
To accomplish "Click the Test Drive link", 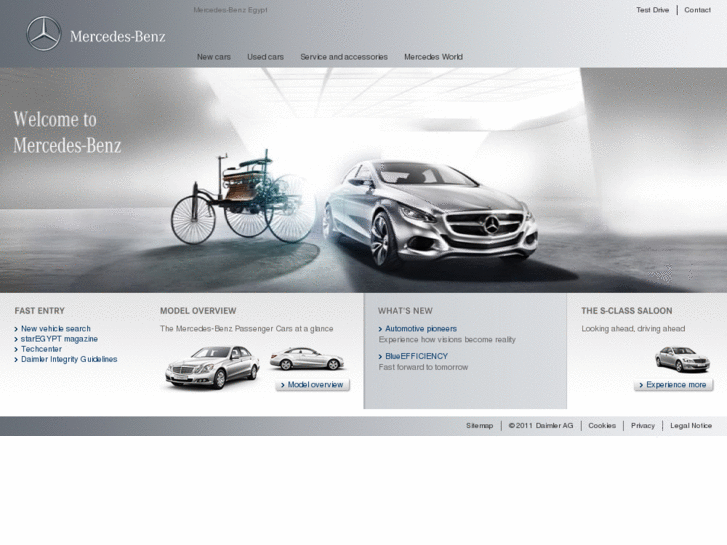I will point(652,10).
